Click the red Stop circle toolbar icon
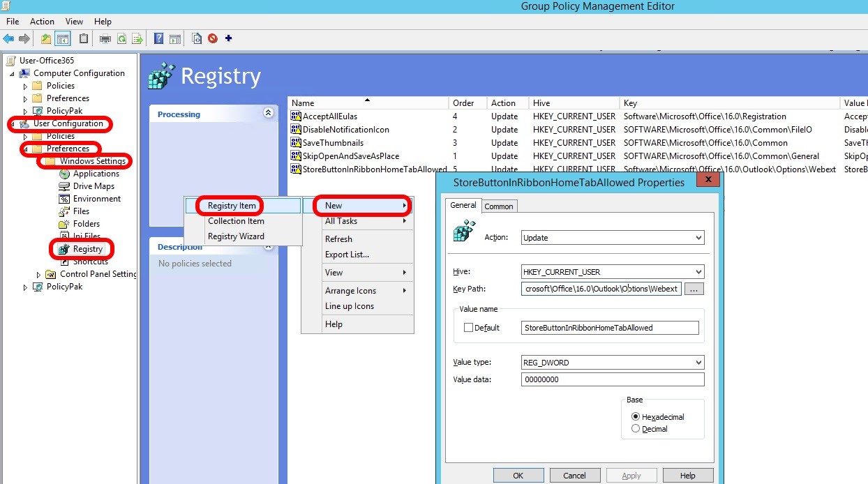Image resolution: width=868 pixels, height=484 pixels. pyautogui.click(x=212, y=39)
